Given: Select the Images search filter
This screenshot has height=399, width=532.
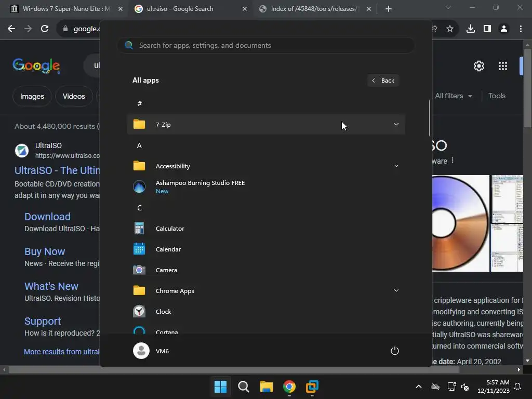Looking at the screenshot, I should [x=32, y=96].
